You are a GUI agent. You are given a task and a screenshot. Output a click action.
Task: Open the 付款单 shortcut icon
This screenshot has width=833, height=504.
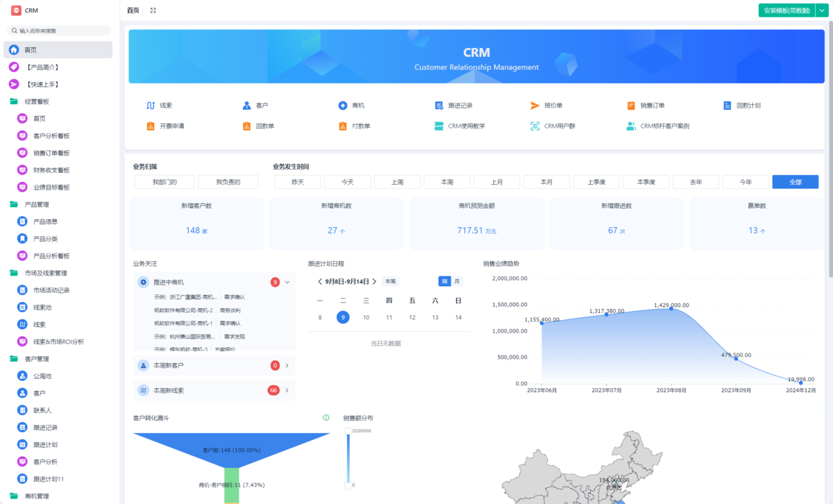(343, 126)
